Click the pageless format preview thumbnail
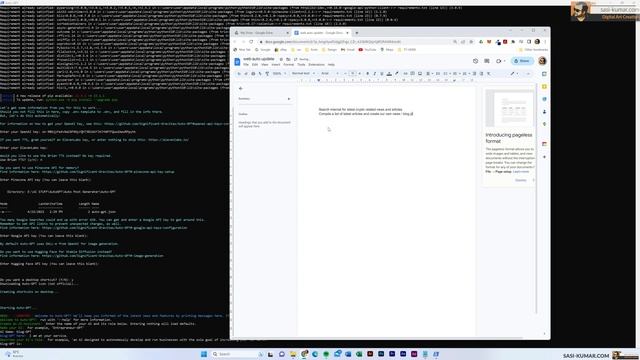 (x=509, y=109)
